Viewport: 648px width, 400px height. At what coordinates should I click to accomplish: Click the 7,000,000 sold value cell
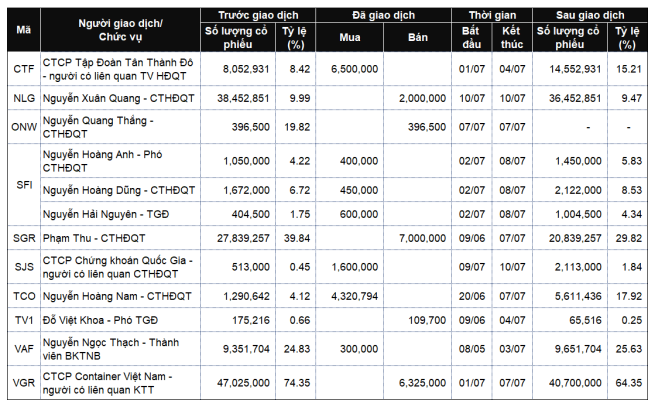pos(417,238)
